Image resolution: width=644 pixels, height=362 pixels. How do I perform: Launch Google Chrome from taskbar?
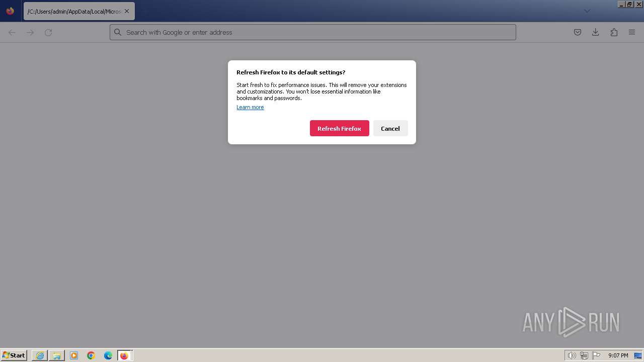[91, 355]
